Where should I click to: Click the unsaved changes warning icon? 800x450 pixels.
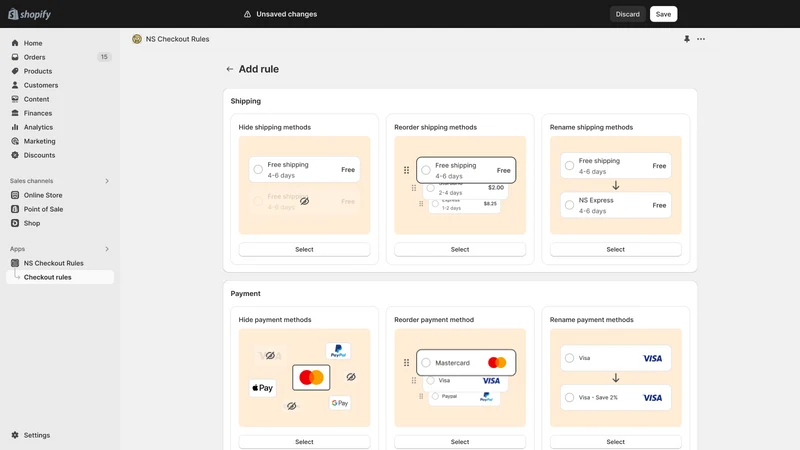(x=247, y=14)
